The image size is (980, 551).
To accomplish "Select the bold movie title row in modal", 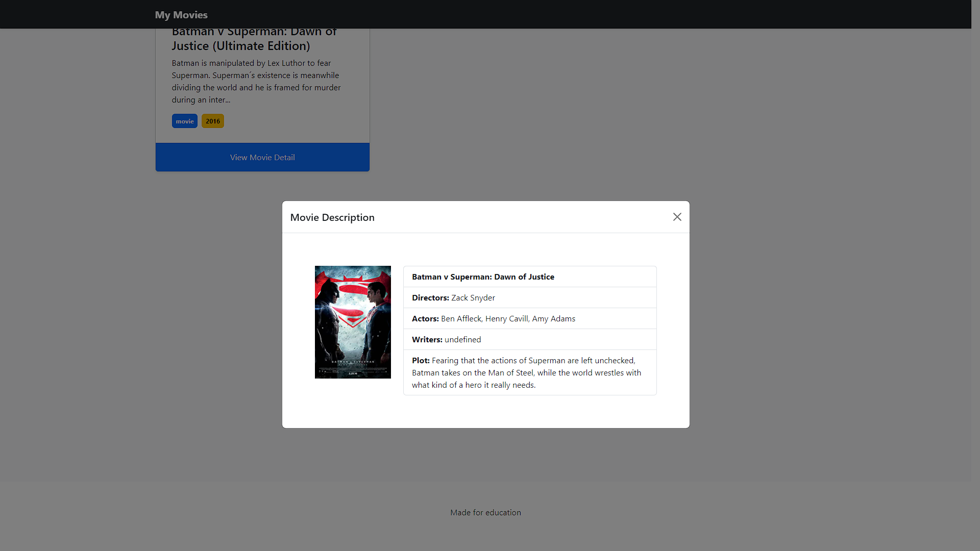I will click(x=483, y=277).
